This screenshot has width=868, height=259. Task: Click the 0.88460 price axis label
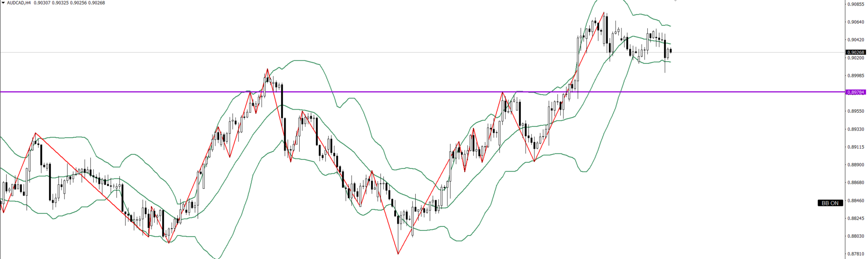pos(855,201)
